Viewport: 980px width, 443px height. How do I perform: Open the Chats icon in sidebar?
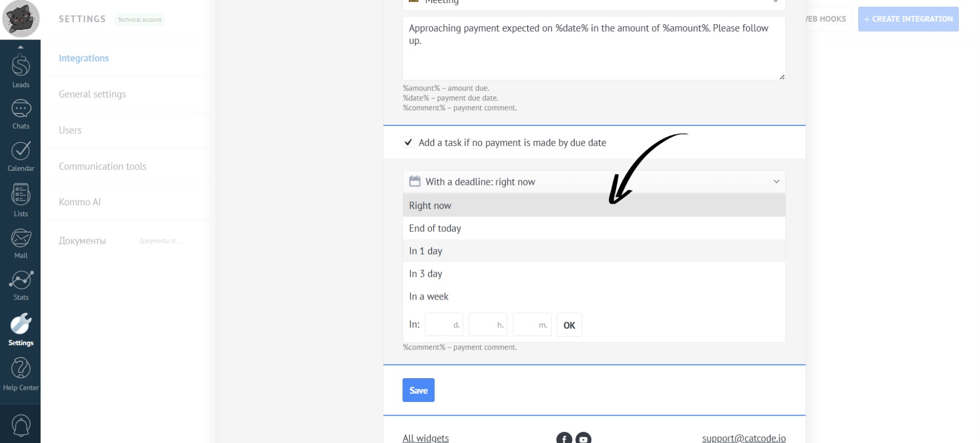[21, 110]
